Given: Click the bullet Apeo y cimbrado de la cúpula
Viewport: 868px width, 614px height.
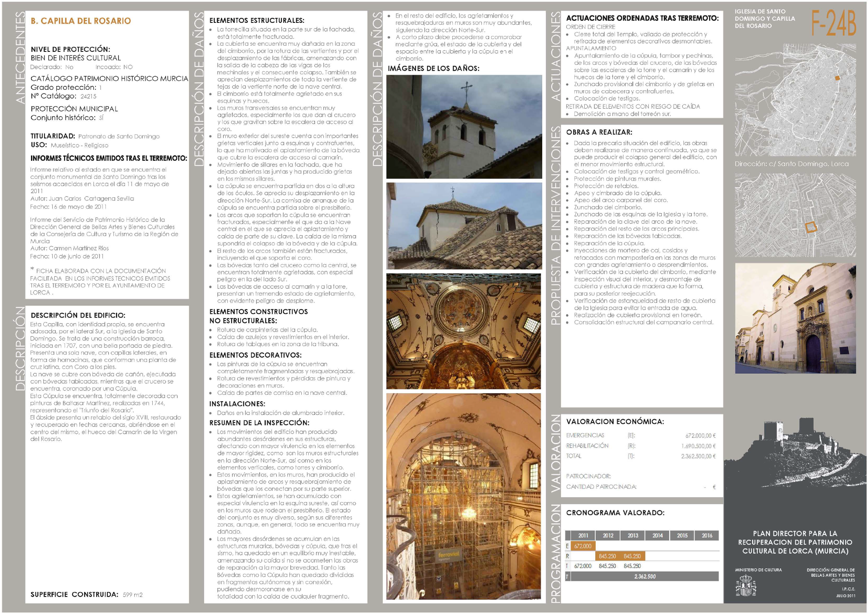Looking at the screenshot, I should click(618, 193).
